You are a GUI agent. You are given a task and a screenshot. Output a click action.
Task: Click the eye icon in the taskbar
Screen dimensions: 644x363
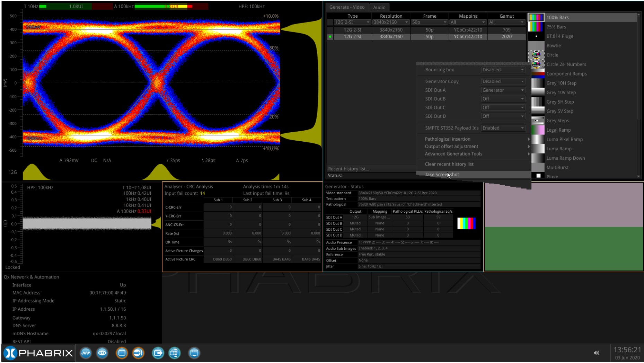click(102, 353)
